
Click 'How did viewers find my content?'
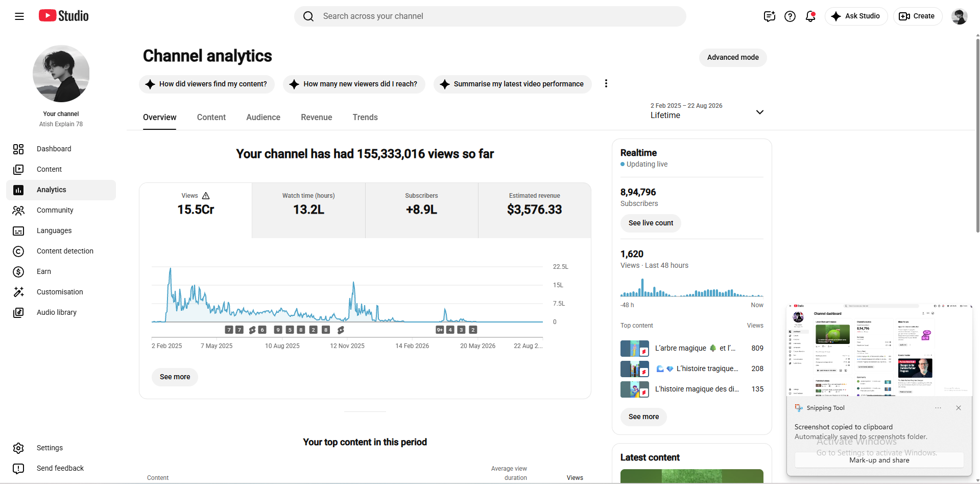pos(207,84)
